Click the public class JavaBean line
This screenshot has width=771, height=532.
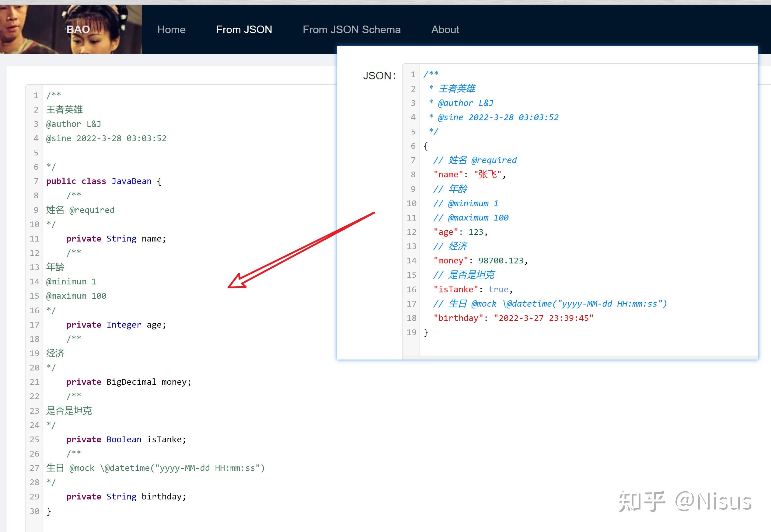[104, 181]
